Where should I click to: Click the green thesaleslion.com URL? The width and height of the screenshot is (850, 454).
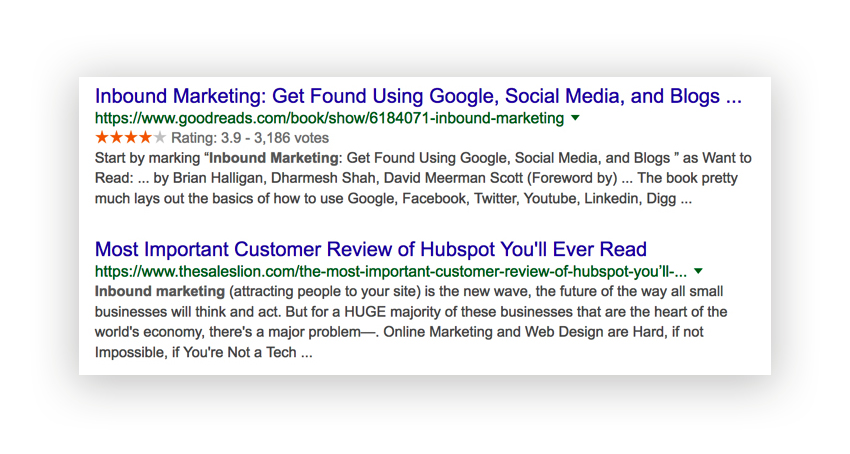(391, 271)
